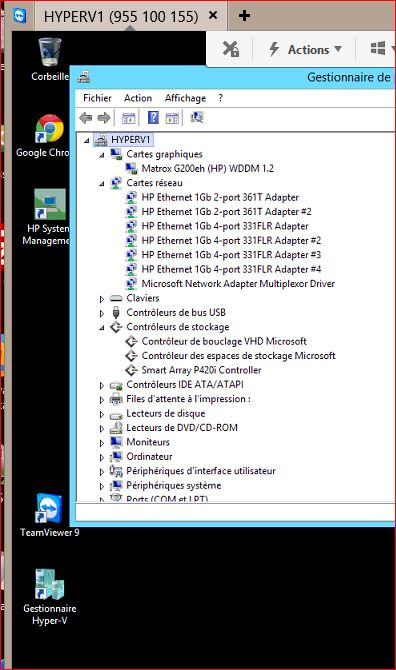Click the close-session X icon in TeamViewer toolbar

click(x=231, y=49)
